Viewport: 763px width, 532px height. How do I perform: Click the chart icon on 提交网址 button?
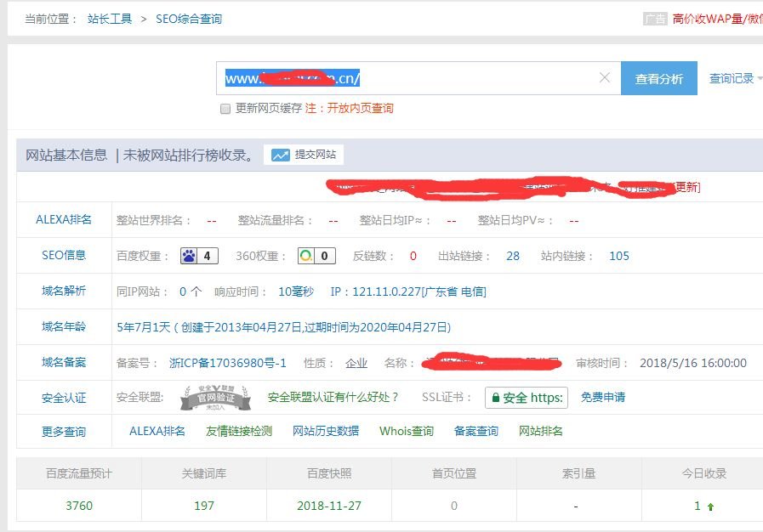point(281,155)
